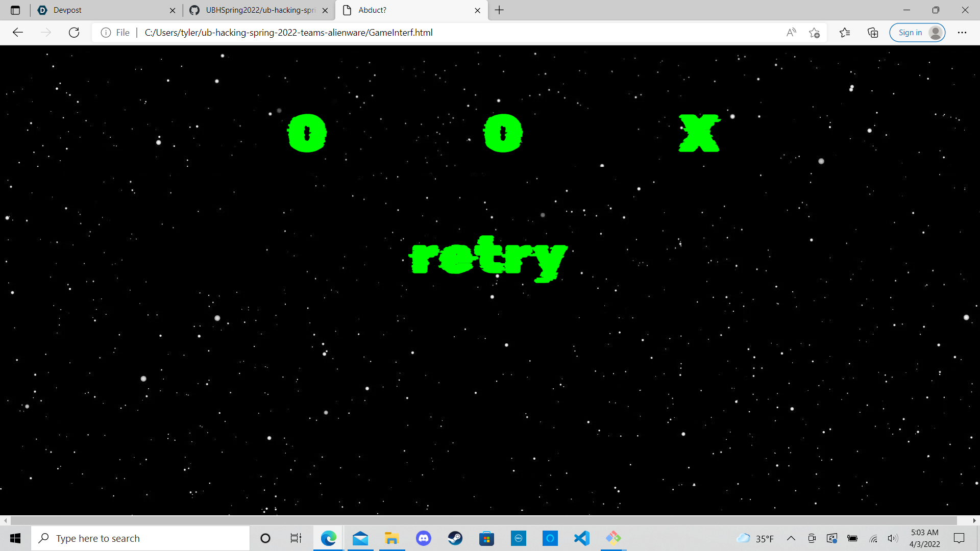Click the middle green O symbol
The image size is (980, 551).
[503, 133]
